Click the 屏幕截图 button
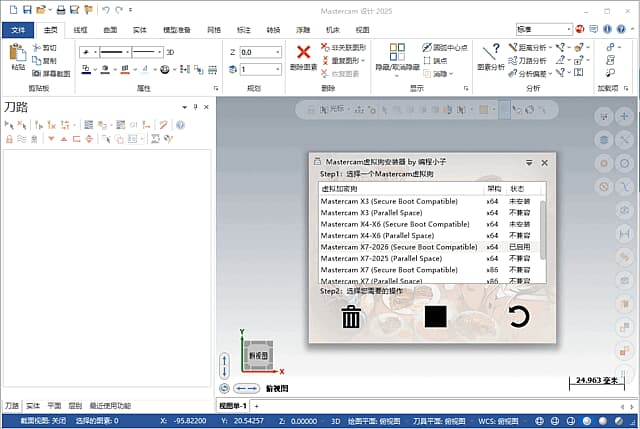The width and height of the screenshot is (640, 429). [49, 73]
